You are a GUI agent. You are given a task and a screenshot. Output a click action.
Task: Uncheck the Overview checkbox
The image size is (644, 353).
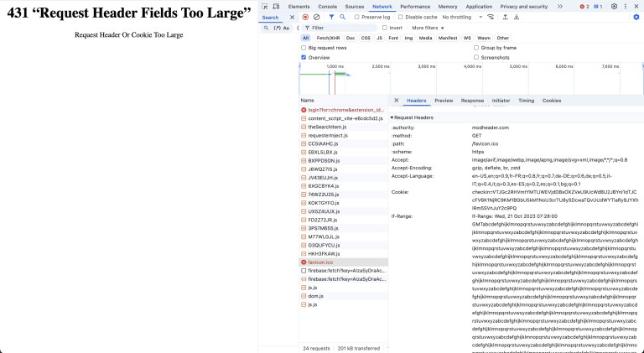tap(304, 58)
